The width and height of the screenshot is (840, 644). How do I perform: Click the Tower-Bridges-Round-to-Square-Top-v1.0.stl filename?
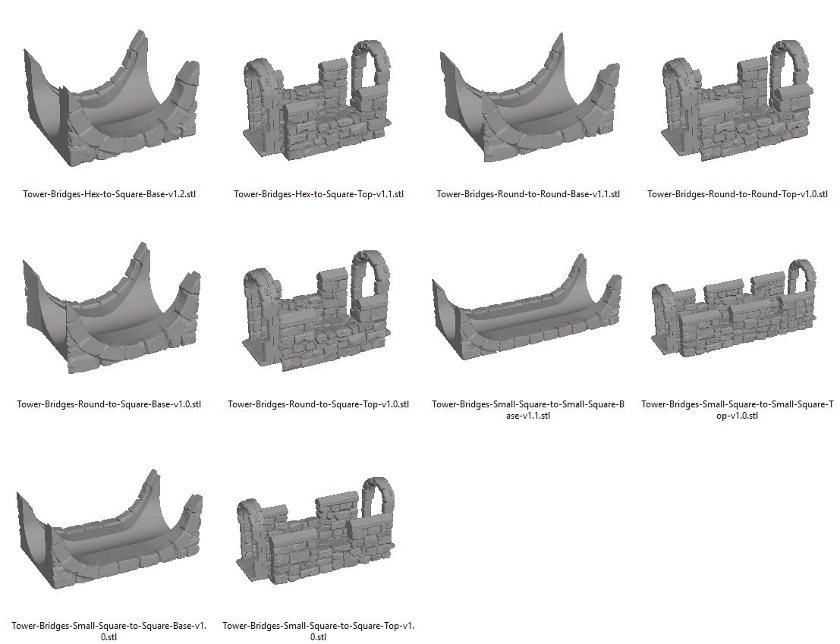pyautogui.click(x=317, y=403)
